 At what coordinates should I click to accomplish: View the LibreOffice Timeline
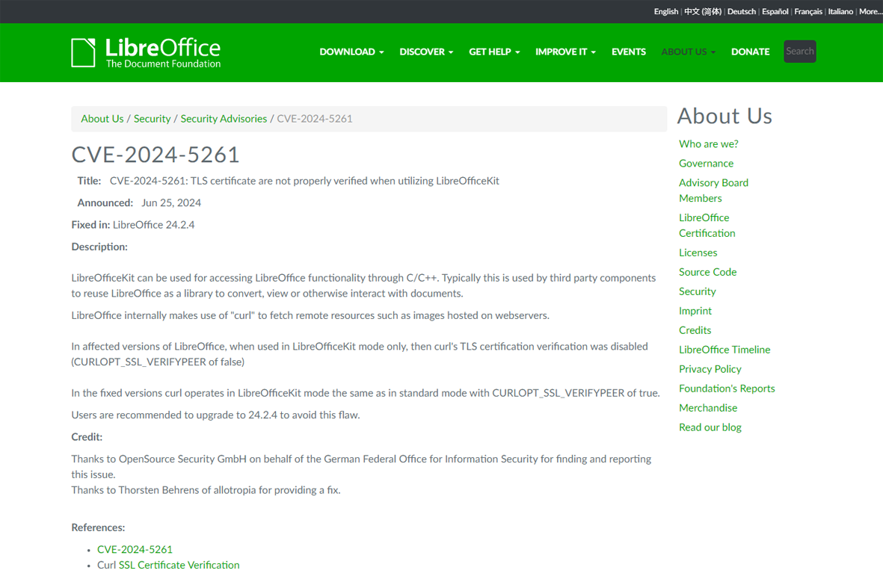(724, 349)
